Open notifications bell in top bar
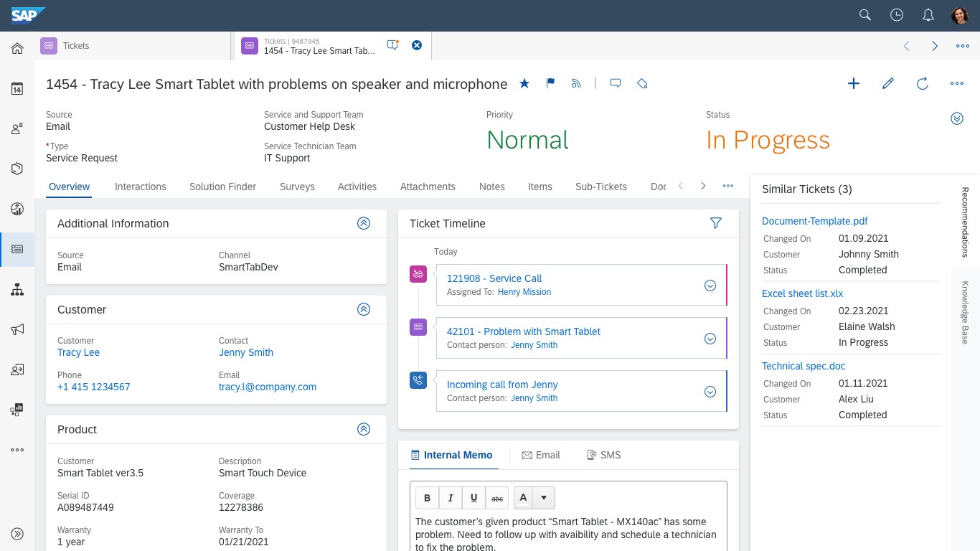Image resolution: width=980 pixels, height=551 pixels. [928, 15]
